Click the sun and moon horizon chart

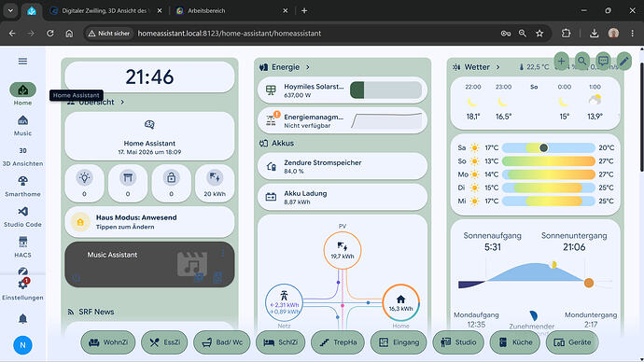point(535,274)
